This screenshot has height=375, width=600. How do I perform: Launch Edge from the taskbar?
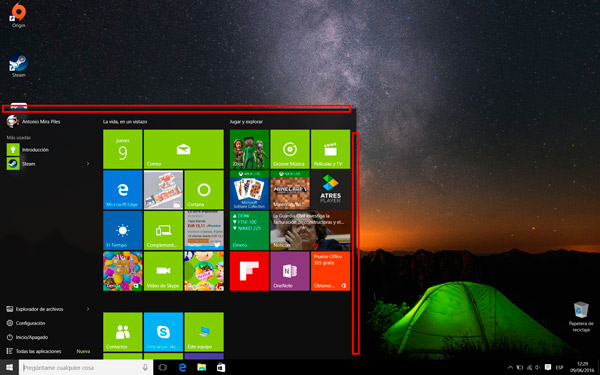pyautogui.click(x=183, y=367)
